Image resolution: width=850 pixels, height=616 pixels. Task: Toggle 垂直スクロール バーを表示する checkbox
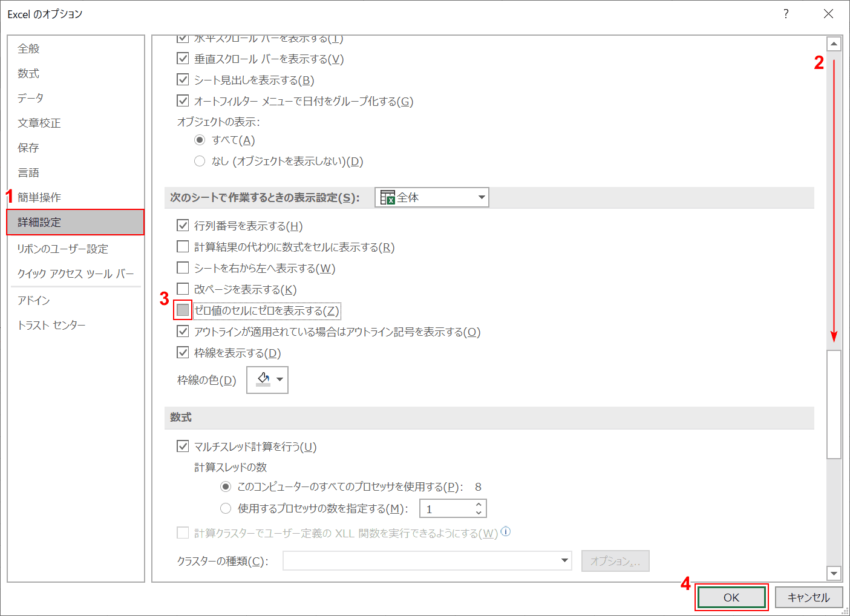coord(183,59)
